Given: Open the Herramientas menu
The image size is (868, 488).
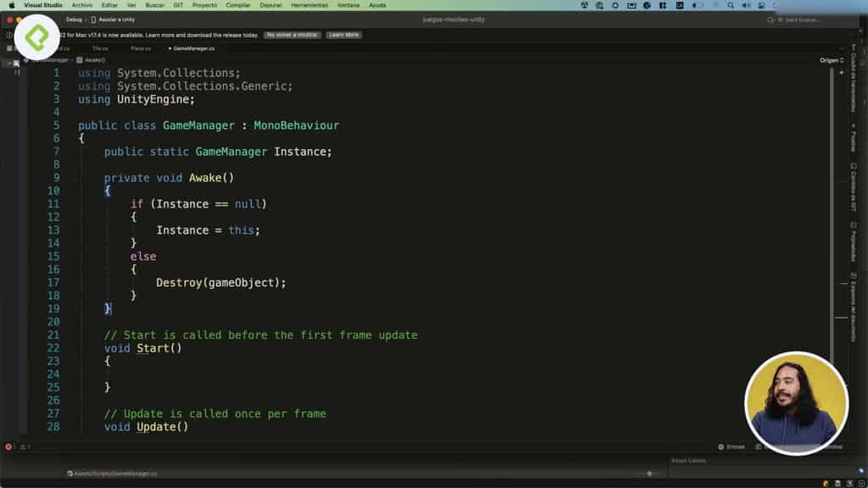Looking at the screenshot, I should tap(309, 5).
